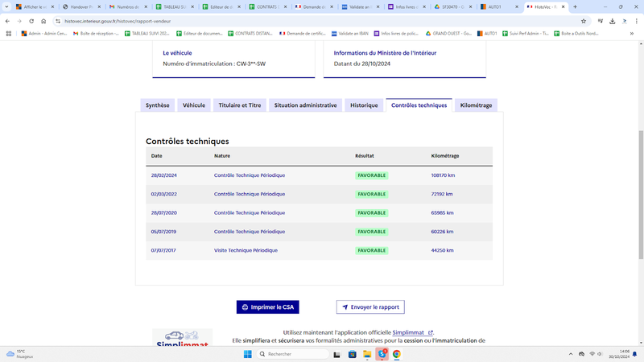Open Chrome three-dot menu
The height and width of the screenshot is (362, 644).
(x=636, y=22)
